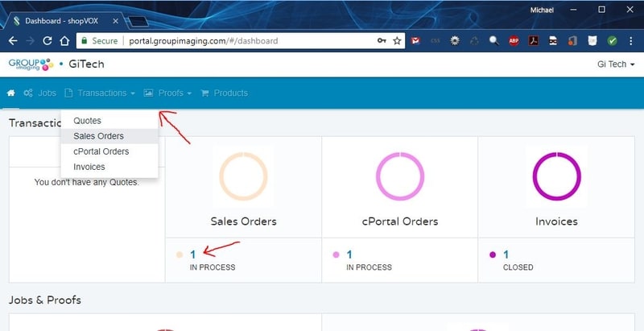Open the 1 In Process Sales Orders link

[192, 254]
